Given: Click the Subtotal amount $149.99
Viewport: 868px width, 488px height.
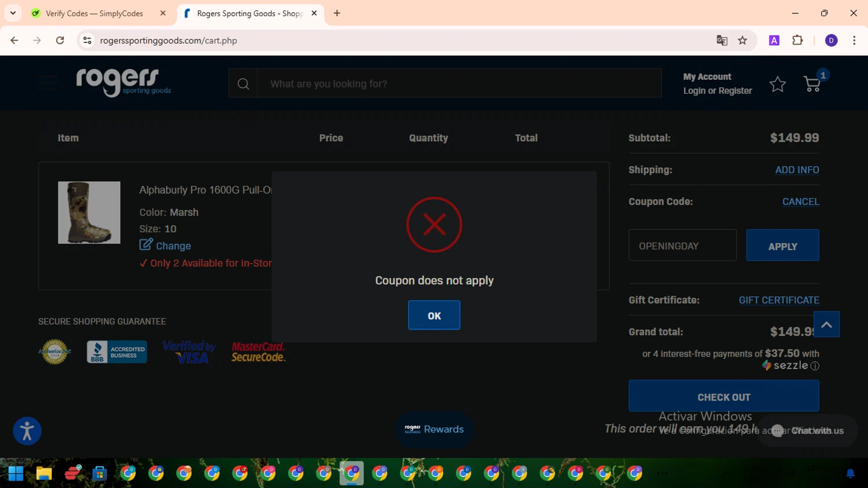Looking at the screenshot, I should point(795,138).
